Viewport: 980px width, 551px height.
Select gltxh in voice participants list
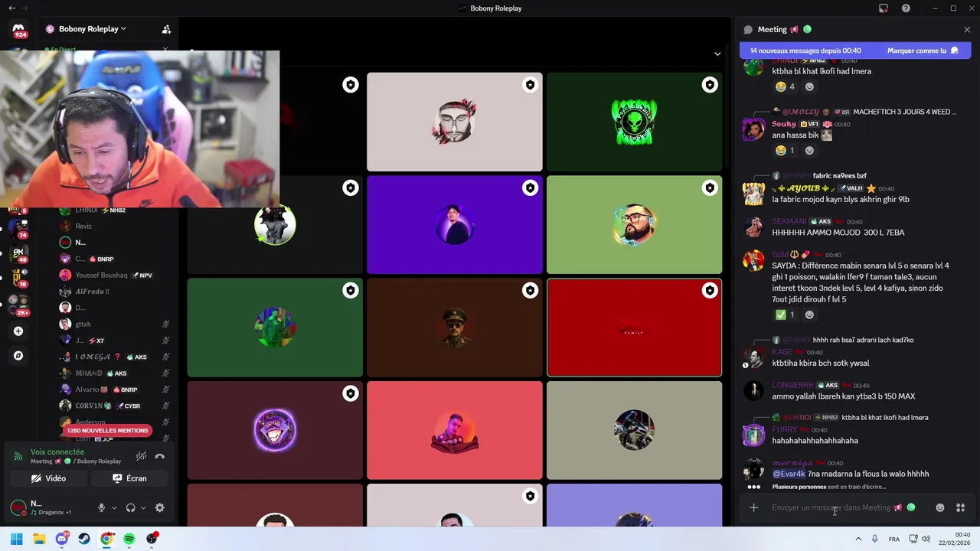tap(83, 324)
